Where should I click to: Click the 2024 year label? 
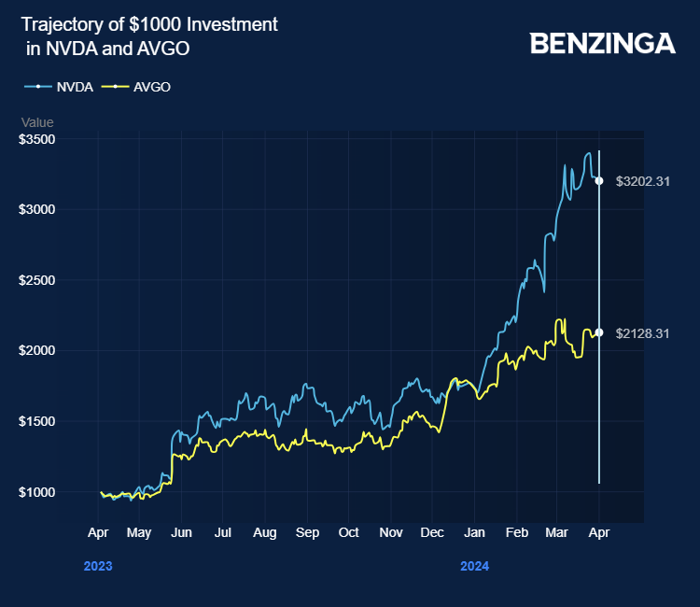pyautogui.click(x=474, y=566)
